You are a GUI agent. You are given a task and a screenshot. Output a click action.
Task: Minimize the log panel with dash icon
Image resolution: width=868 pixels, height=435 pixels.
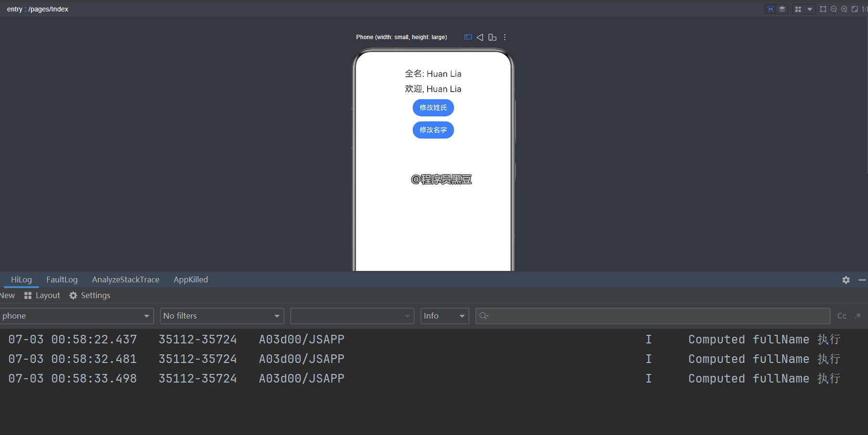coord(862,280)
